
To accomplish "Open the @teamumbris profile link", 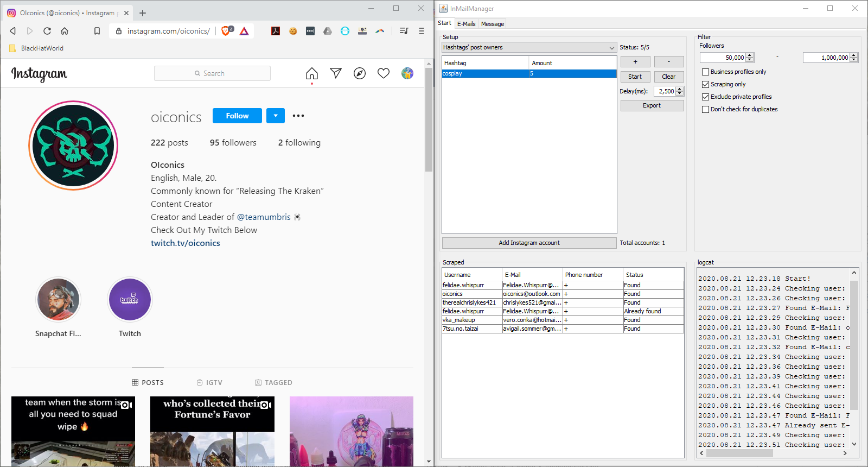I will point(264,217).
